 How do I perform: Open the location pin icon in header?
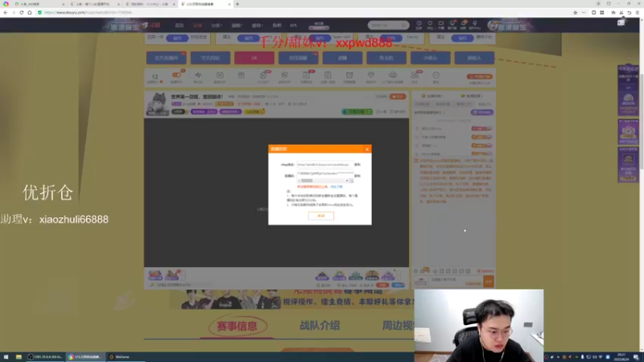pyautogui.click(x=475, y=25)
